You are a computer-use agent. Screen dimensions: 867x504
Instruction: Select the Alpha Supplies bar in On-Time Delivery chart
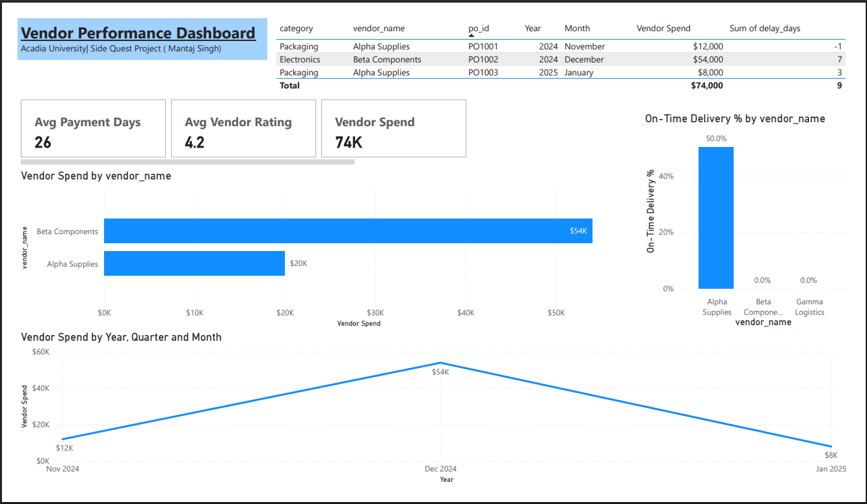point(715,217)
